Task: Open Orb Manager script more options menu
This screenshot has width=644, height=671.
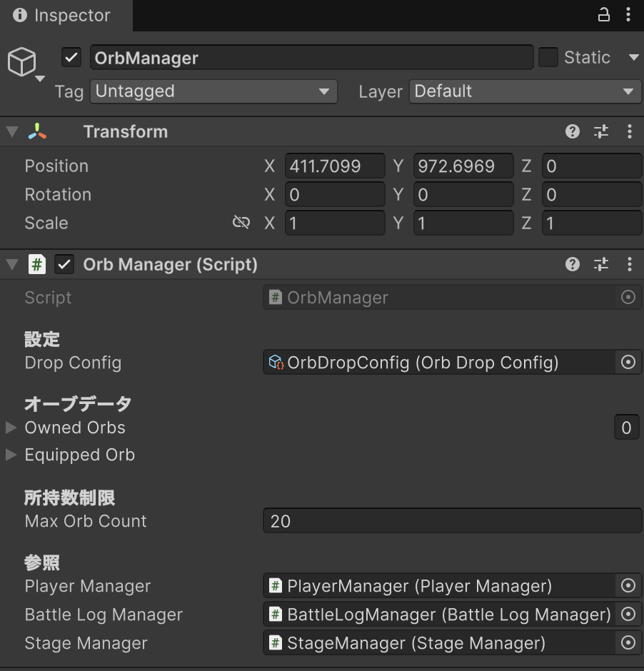Action: (629, 265)
